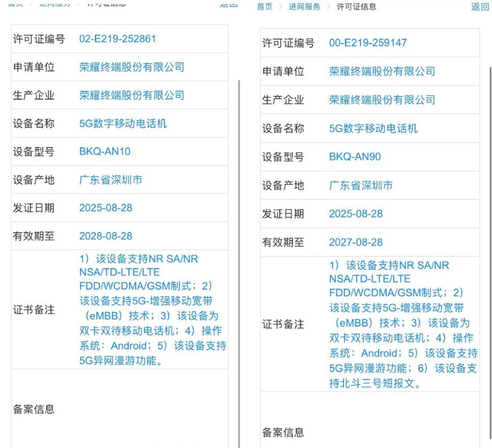Click 返回 link in right panel
Image resolution: width=492 pixels, height=448 pixels.
point(480,7)
